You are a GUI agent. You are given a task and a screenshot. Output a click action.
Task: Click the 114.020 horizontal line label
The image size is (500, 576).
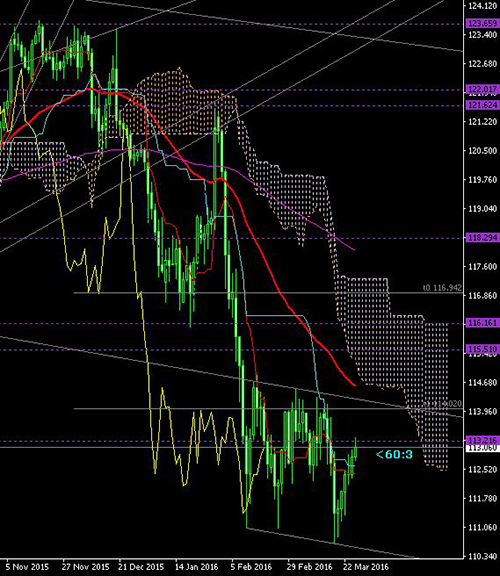[442, 404]
